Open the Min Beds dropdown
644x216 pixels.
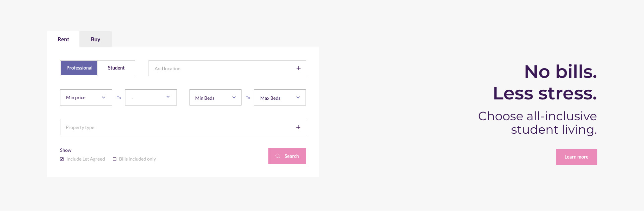coord(215,97)
